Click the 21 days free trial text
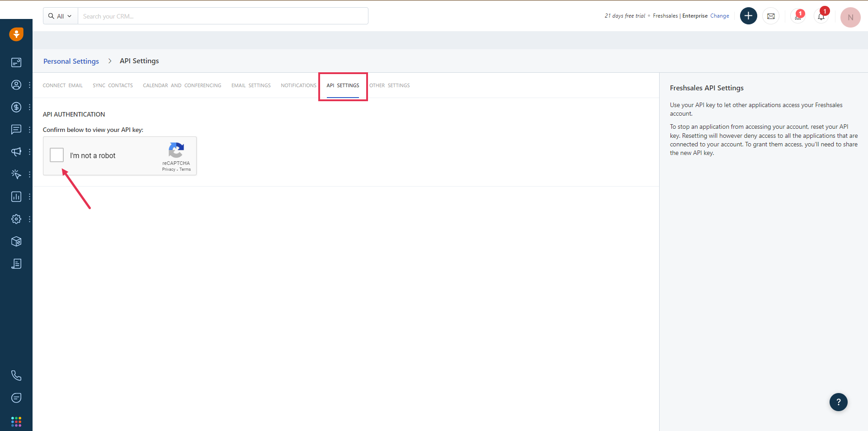Screen dimensions: 868x431 click(625, 16)
